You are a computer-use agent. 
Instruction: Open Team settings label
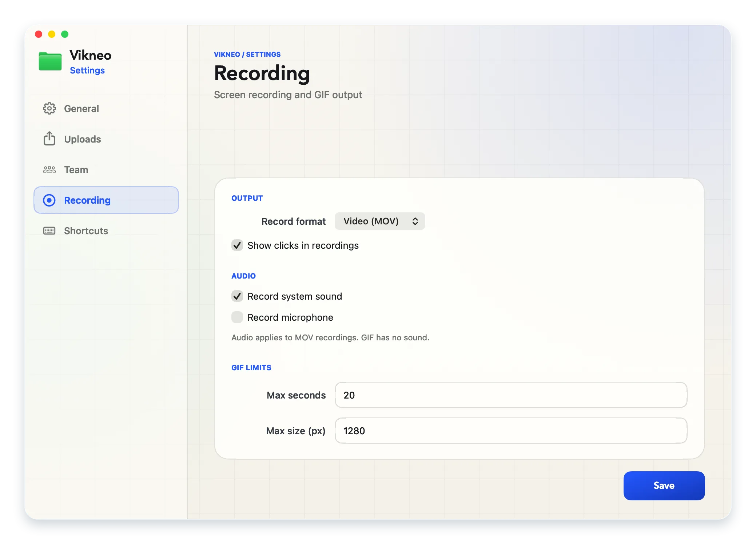[76, 170]
